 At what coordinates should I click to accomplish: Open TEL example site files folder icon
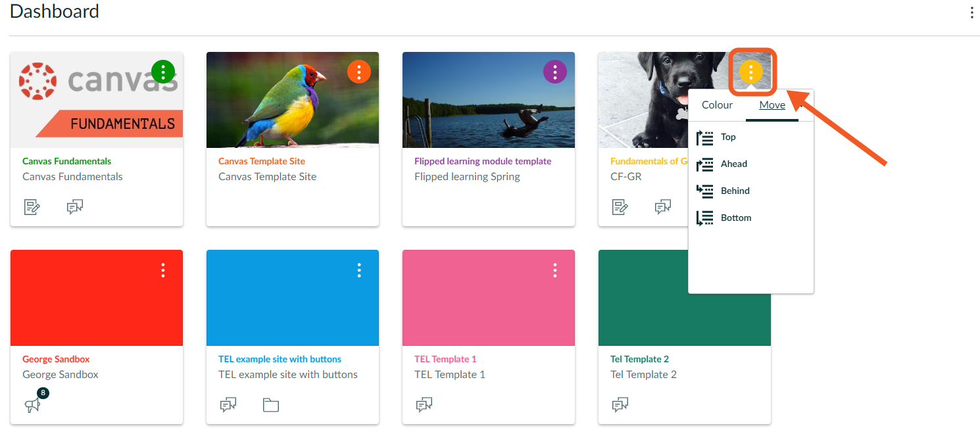click(271, 405)
